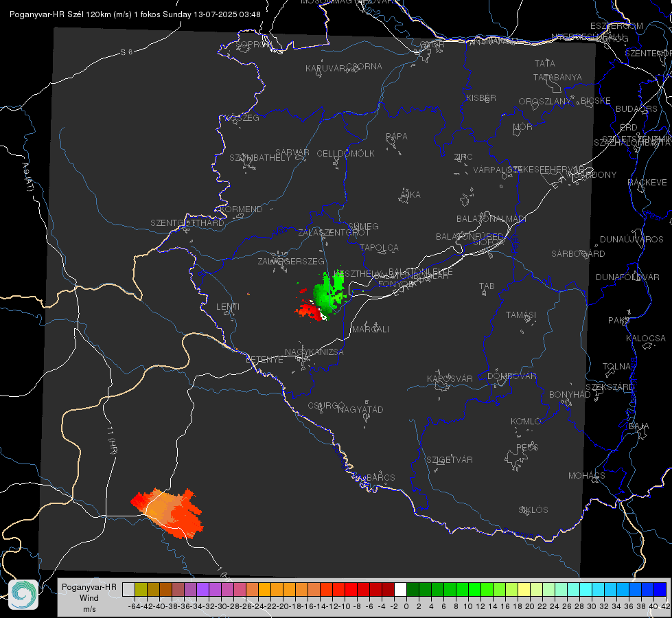The width and height of the screenshot is (672, 618).
Task: Click the MÓR town label
Action: pos(523,127)
